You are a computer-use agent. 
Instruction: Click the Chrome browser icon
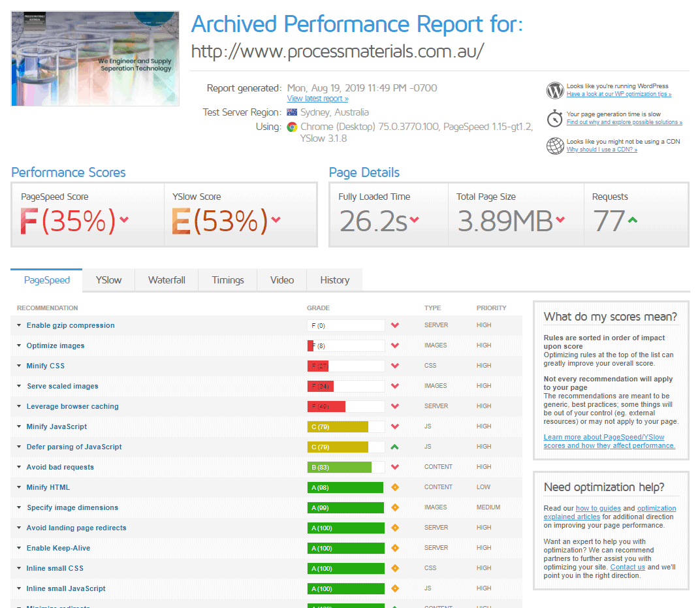292,127
